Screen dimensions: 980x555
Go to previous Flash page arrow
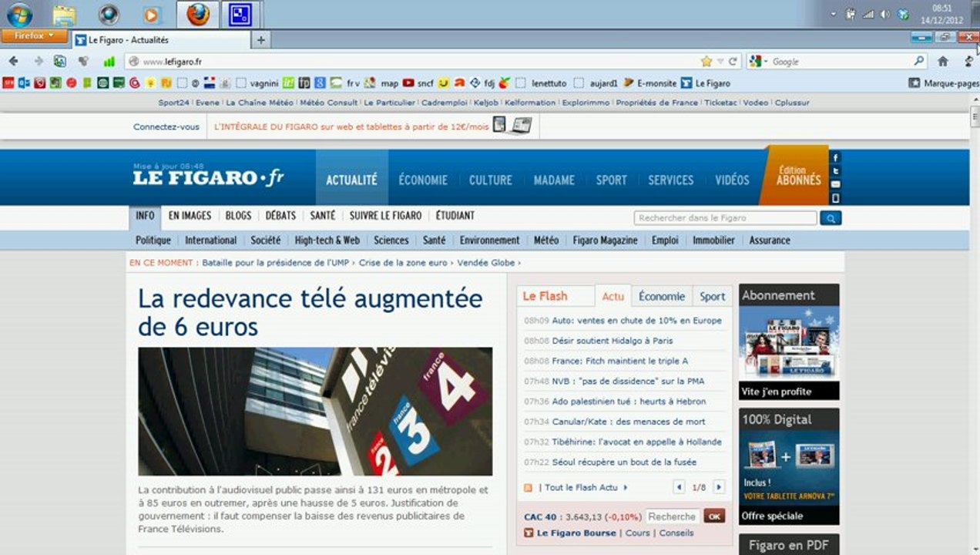[x=679, y=487]
